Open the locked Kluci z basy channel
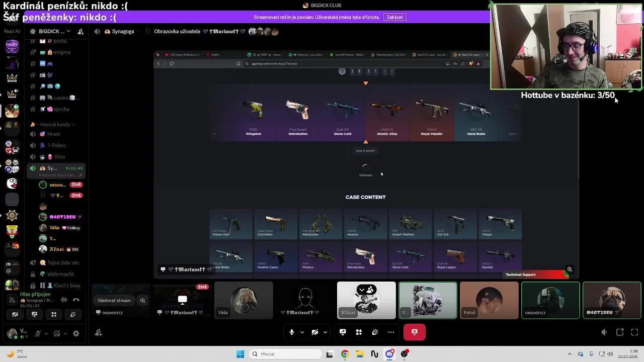The width and height of the screenshot is (644, 362). [55, 286]
